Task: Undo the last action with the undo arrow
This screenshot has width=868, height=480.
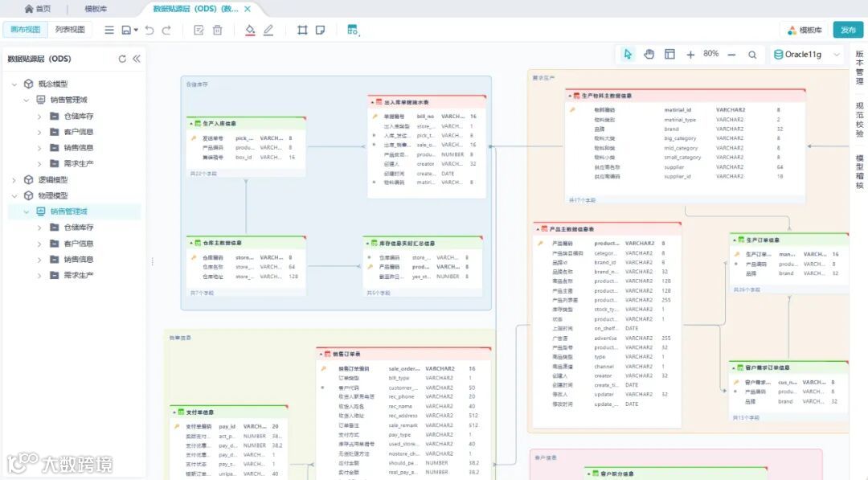Action: click(149, 30)
